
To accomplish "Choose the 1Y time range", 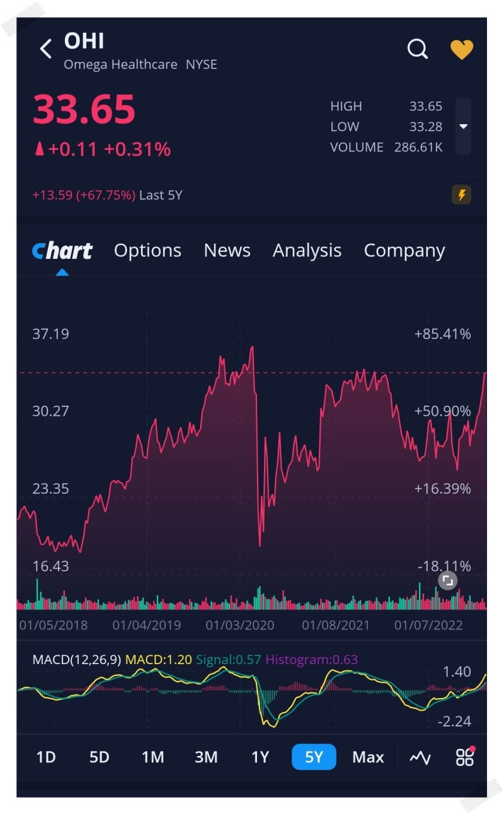I will [x=260, y=757].
